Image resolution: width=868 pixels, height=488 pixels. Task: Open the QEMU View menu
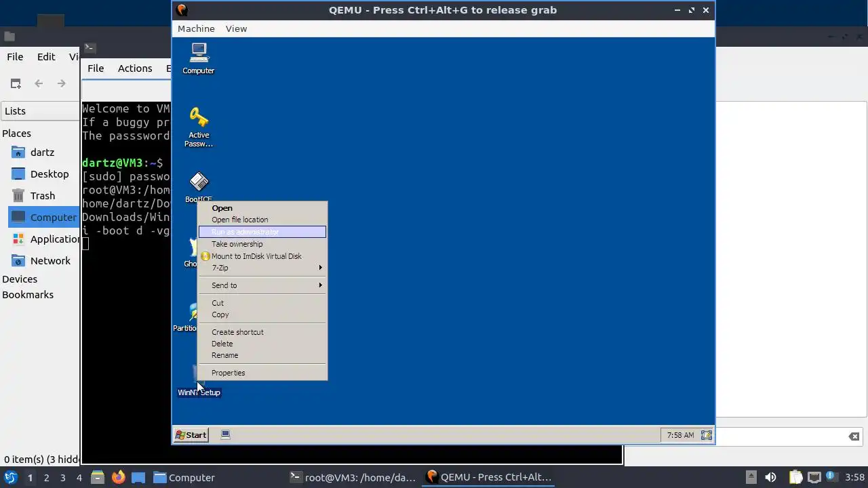point(236,28)
